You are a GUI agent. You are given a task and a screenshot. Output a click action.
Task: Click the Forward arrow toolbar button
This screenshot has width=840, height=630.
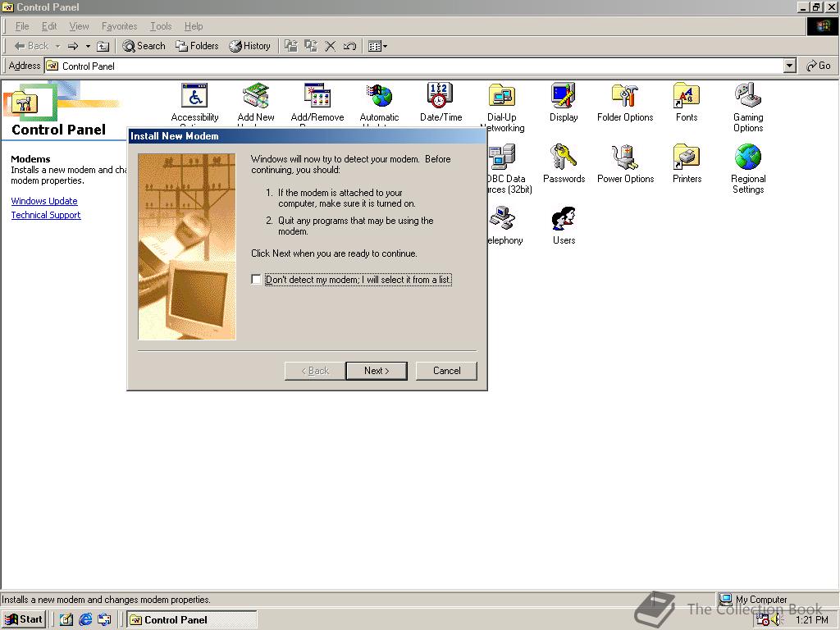(x=73, y=46)
